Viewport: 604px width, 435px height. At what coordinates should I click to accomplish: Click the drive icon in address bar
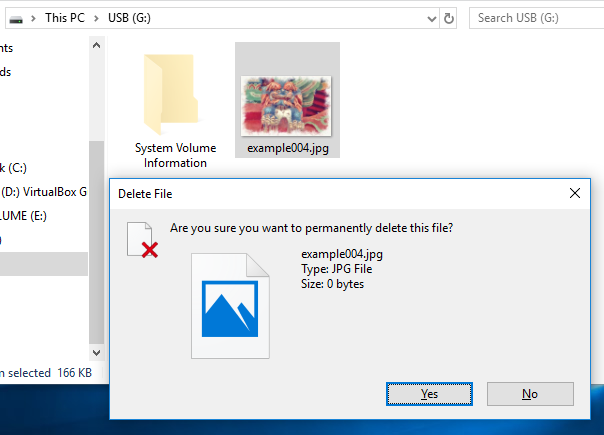(16, 19)
